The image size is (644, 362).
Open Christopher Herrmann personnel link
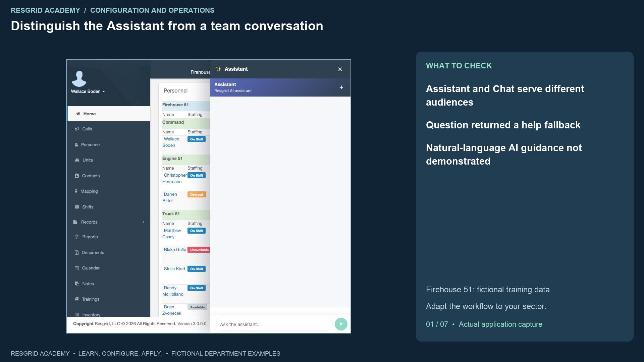pos(175,178)
